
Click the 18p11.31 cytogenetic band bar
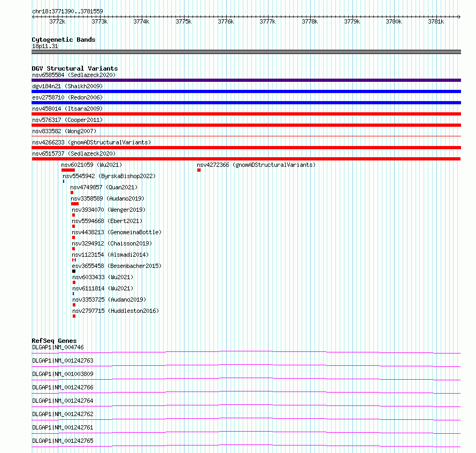[x=246, y=52]
